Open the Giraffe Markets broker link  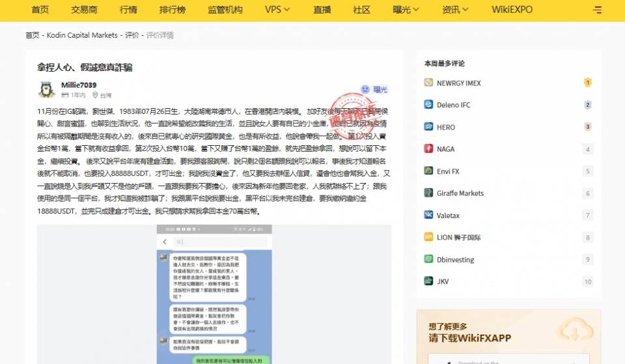point(460,193)
